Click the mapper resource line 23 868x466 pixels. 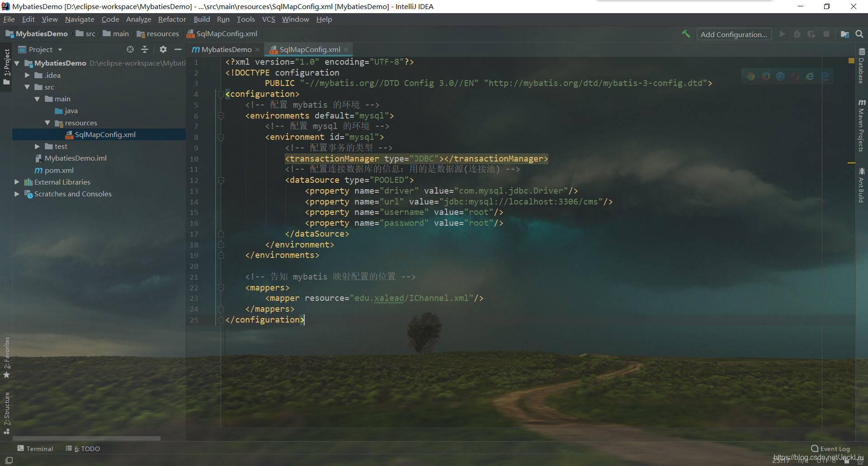pyautogui.click(x=374, y=298)
